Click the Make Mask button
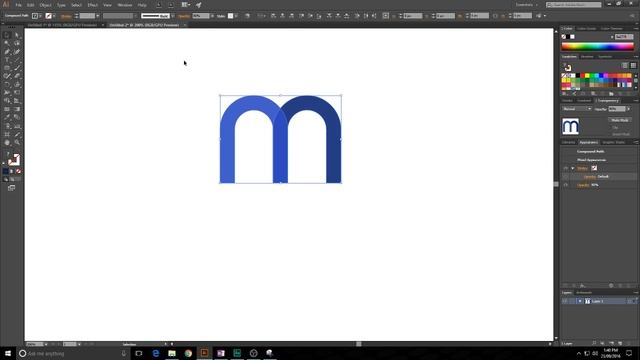640x360 pixels. 619,120
